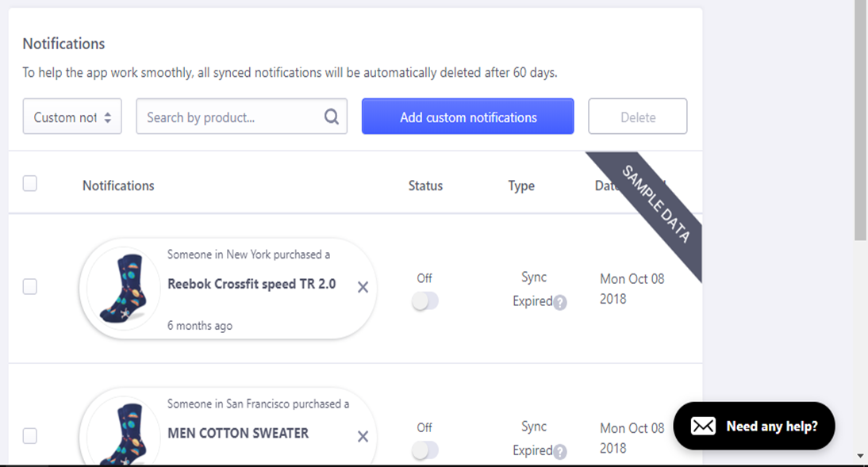Toggle status switch for the New York notification

(x=425, y=301)
